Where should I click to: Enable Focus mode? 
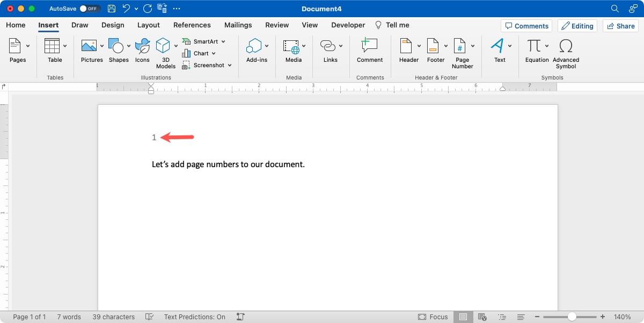(433, 317)
